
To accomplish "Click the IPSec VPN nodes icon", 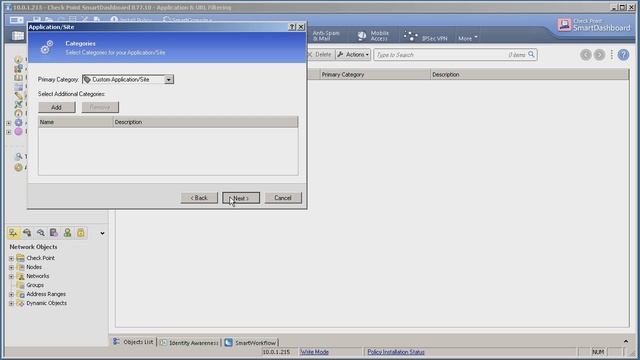I will tap(410, 36).
